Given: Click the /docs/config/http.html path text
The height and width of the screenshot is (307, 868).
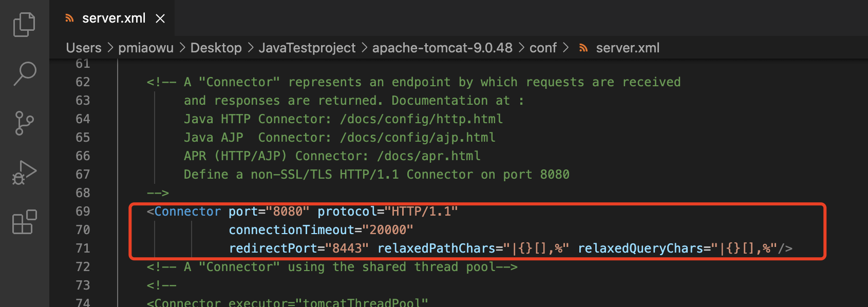Looking at the screenshot, I should click(421, 119).
